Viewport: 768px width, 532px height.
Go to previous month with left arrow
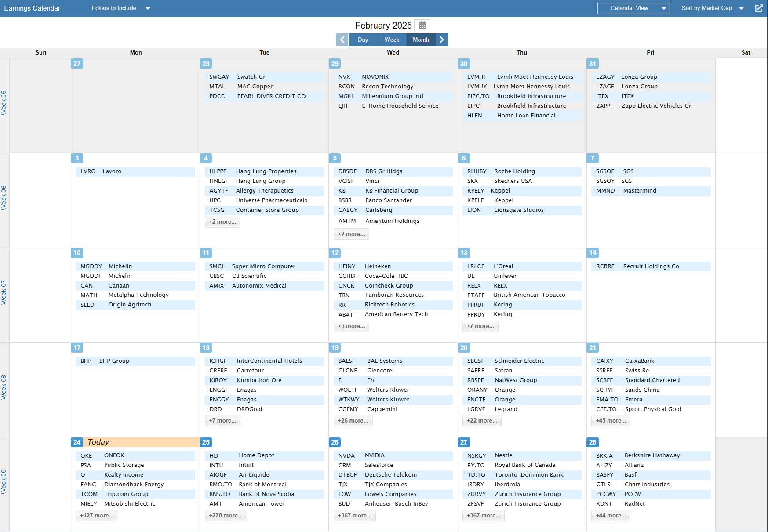click(342, 40)
